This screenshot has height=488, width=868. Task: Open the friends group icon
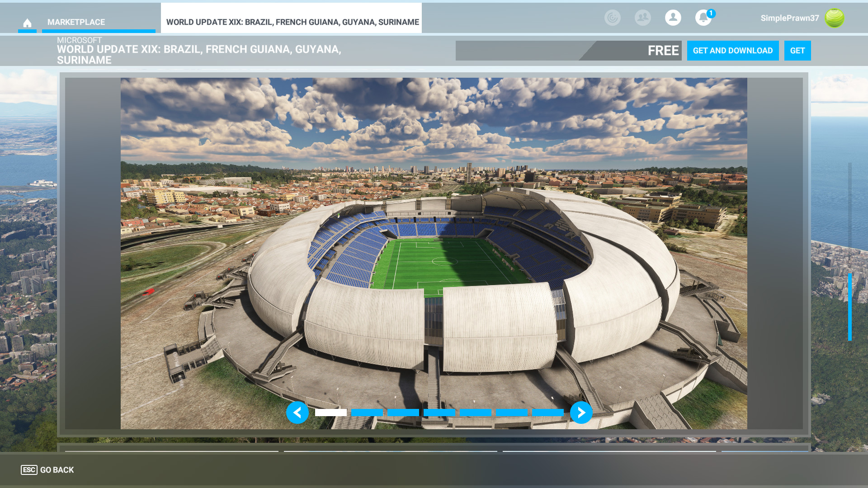pyautogui.click(x=643, y=18)
